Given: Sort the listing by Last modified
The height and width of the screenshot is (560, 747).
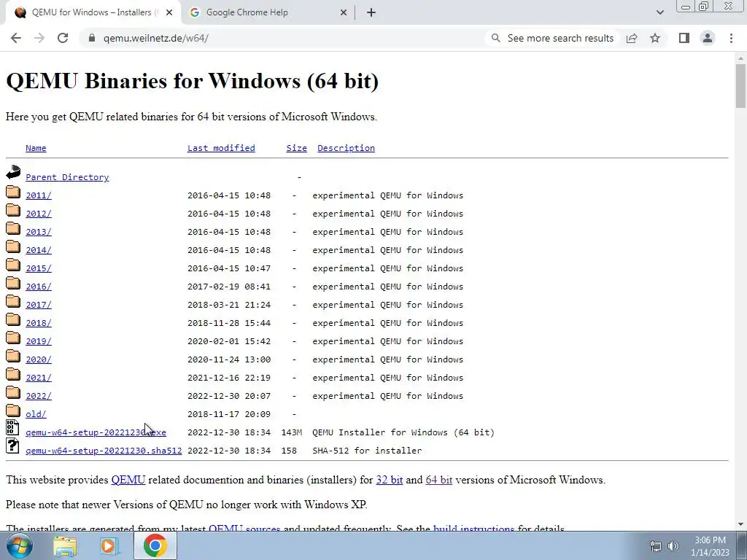Looking at the screenshot, I should (221, 148).
